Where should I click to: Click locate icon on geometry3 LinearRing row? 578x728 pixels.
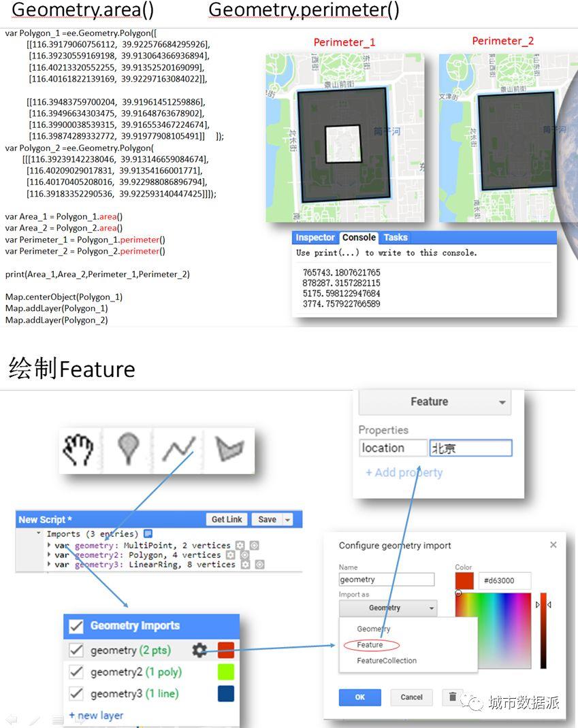point(260,565)
